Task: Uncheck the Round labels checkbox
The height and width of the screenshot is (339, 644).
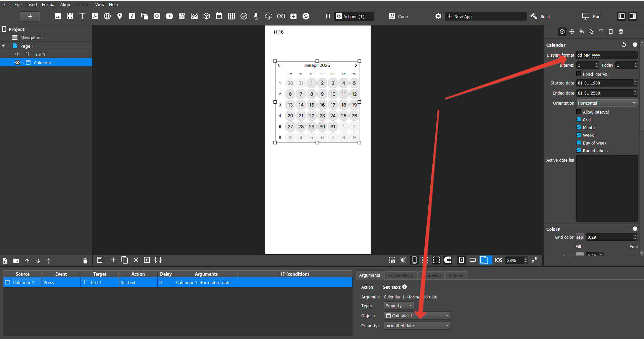Action: click(x=579, y=151)
